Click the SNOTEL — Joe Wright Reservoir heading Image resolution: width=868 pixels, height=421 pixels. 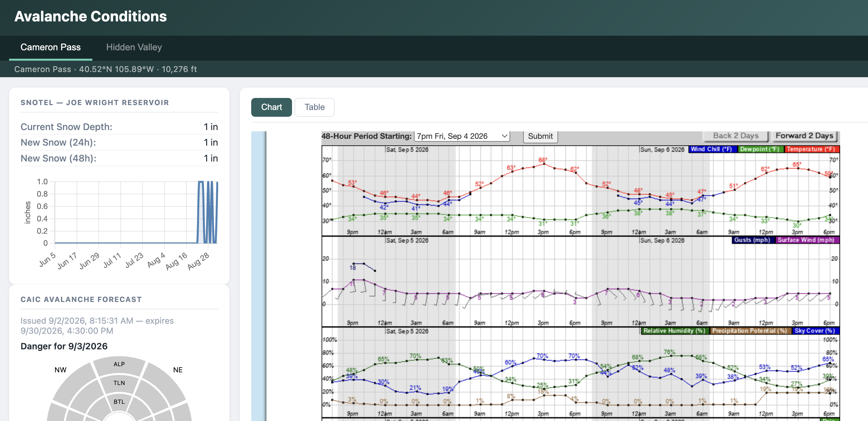coord(95,102)
